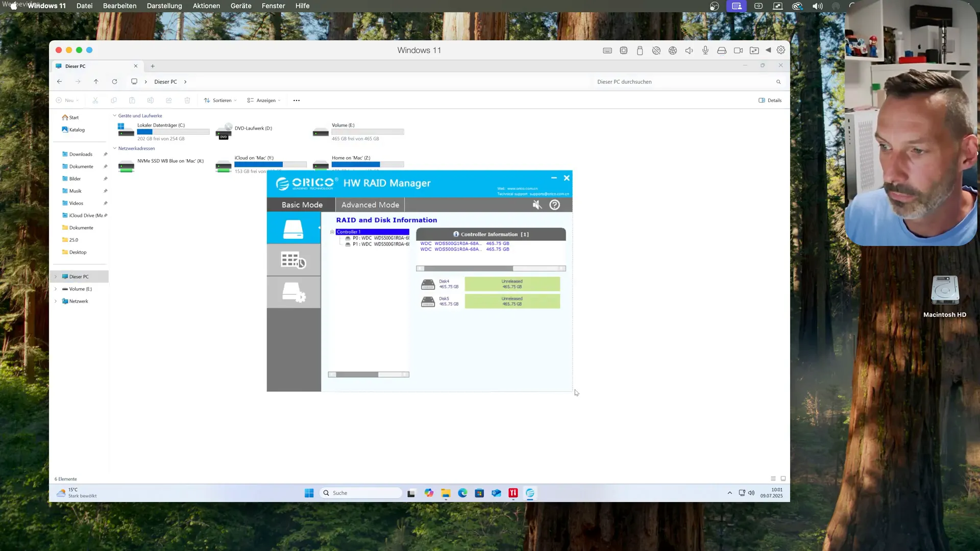Go up one folder level in Explorer
Screen dimensions: 980x551
[x=96, y=82]
